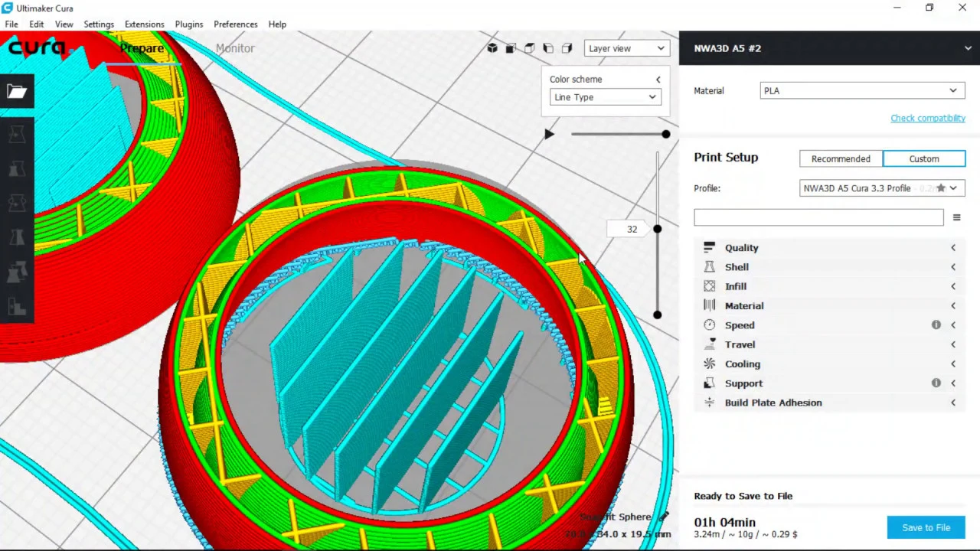
Task: Click the Save to File button
Action: (926, 527)
